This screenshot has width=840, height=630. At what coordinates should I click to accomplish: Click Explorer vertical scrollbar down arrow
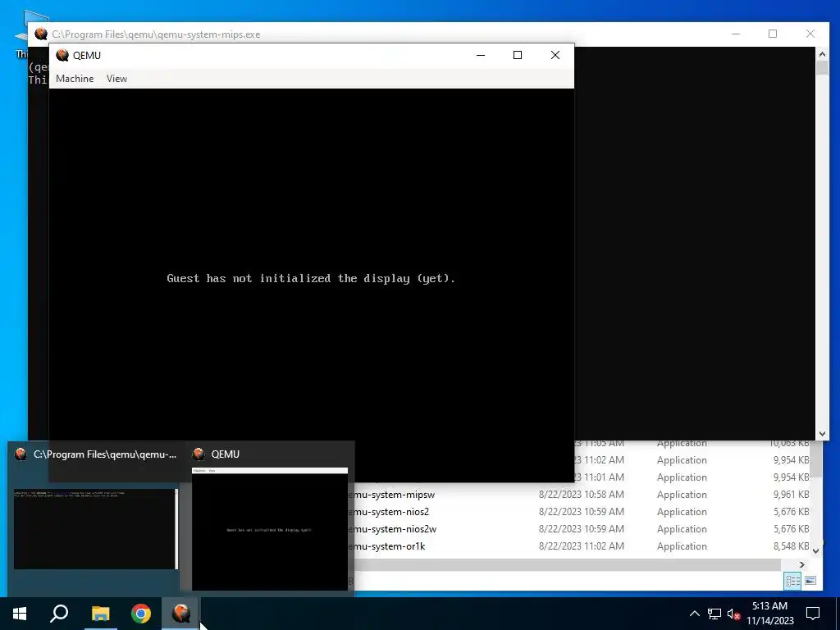[x=815, y=550]
